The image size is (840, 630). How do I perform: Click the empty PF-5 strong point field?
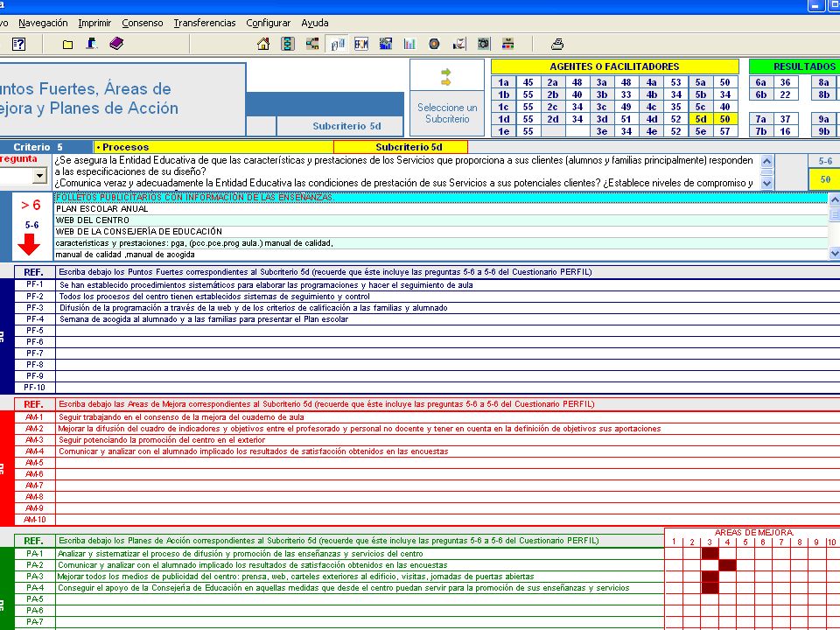click(x=448, y=331)
